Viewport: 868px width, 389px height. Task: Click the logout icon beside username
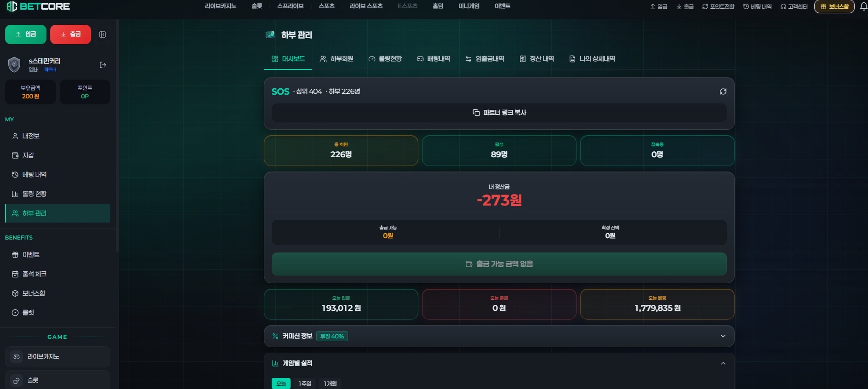(x=103, y=65)
